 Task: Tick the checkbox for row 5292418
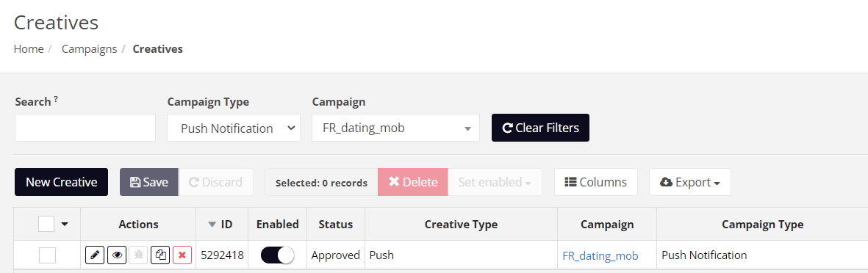coord(47,255)
